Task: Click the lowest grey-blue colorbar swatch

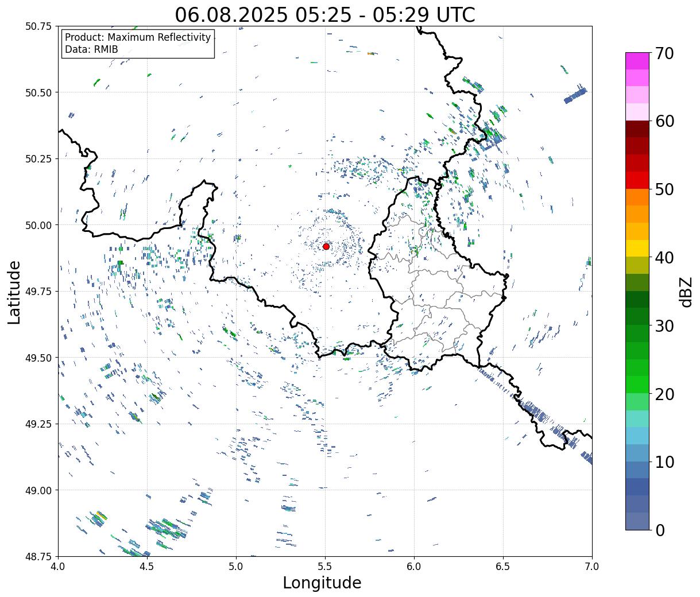Action: coord(637,521)
